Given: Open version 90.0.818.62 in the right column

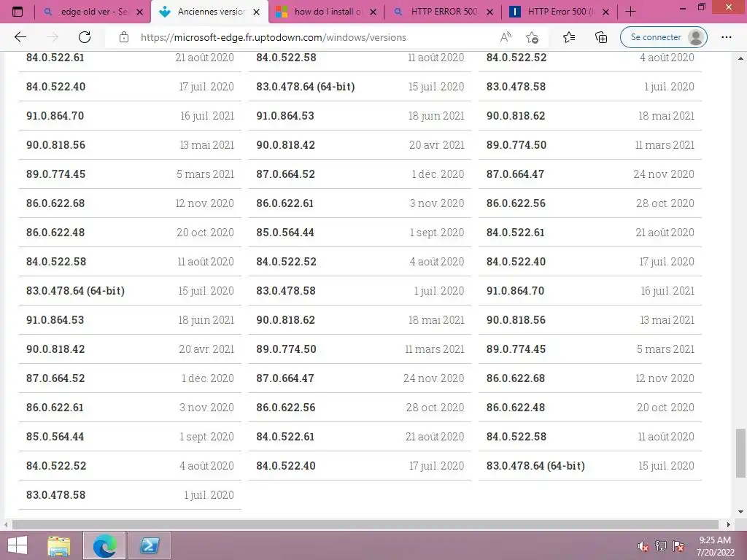Looking at the screenshot, I should pos(590,116).
